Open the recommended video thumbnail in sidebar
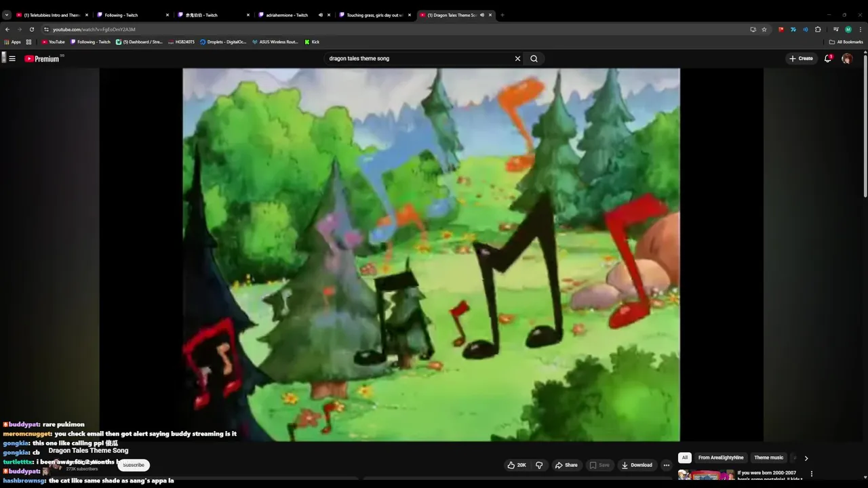The height and width of the screenshot is (488, 868). pyautogui.click(x=706, y=475)
